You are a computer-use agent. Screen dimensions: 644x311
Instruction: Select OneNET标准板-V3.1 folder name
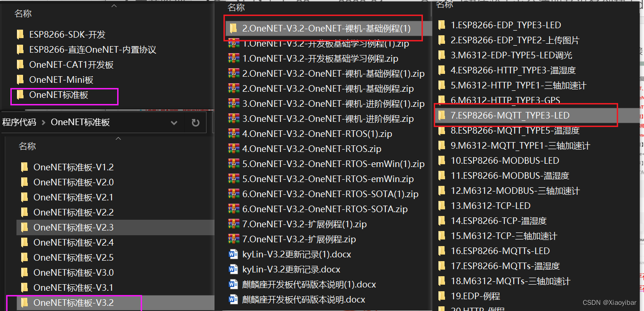(73, 287)
